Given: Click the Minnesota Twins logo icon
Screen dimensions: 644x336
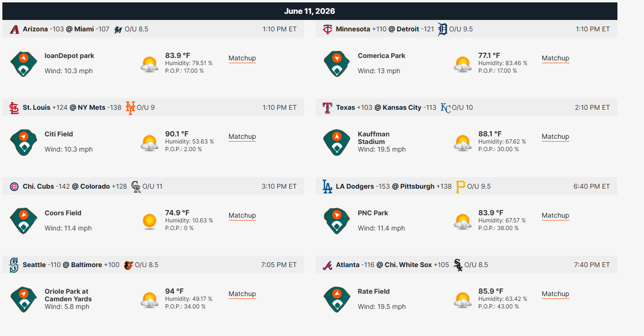Looking at the screenshot, I should 327,29.
